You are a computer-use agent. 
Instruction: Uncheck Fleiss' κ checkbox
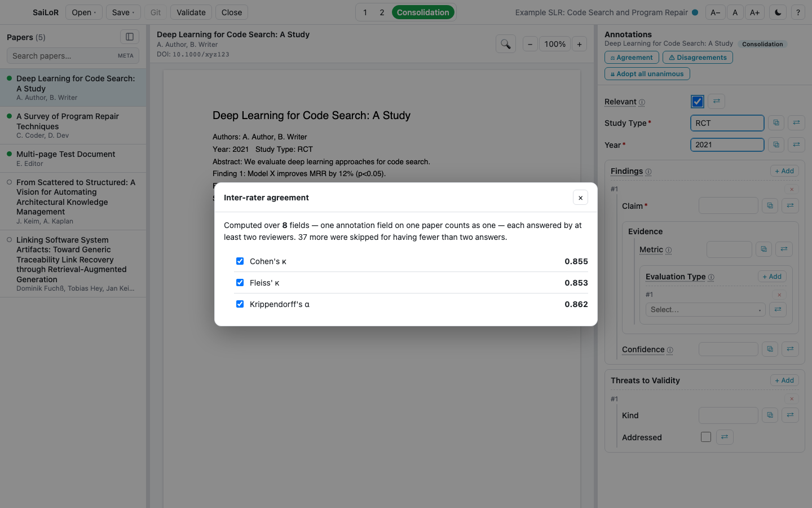coord(240,282)
